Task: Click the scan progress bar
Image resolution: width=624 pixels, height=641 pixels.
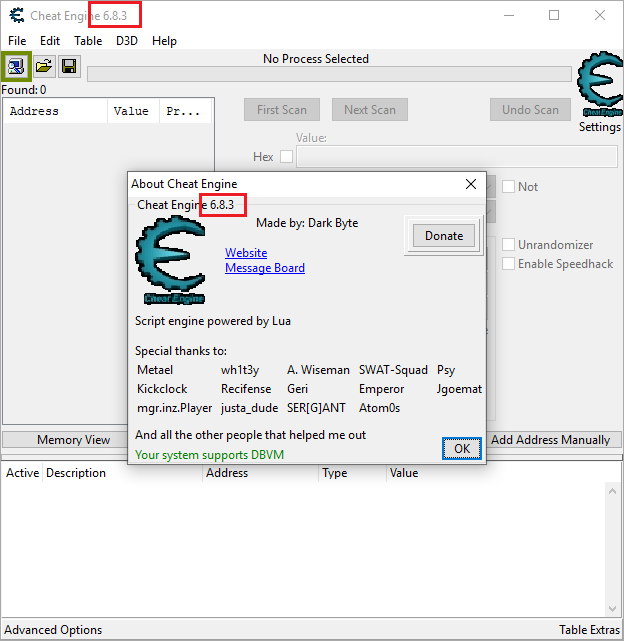Action: [x=329, y=74]
